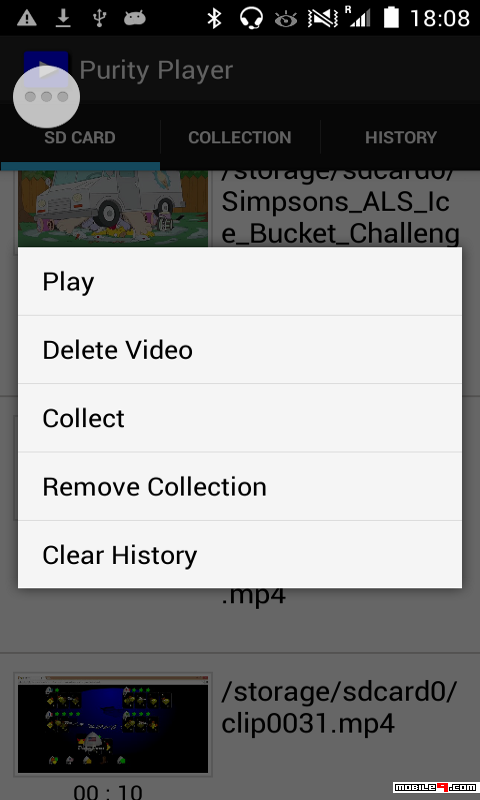Tap the download arrow notification icon
480x800 pixels.
pos(63,18)
